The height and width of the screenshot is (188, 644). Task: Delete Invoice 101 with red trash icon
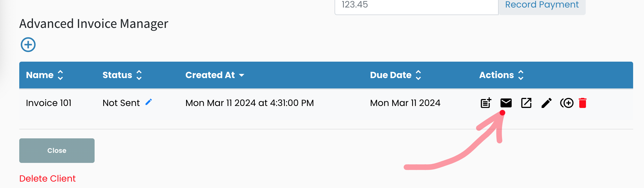point(583,103)
